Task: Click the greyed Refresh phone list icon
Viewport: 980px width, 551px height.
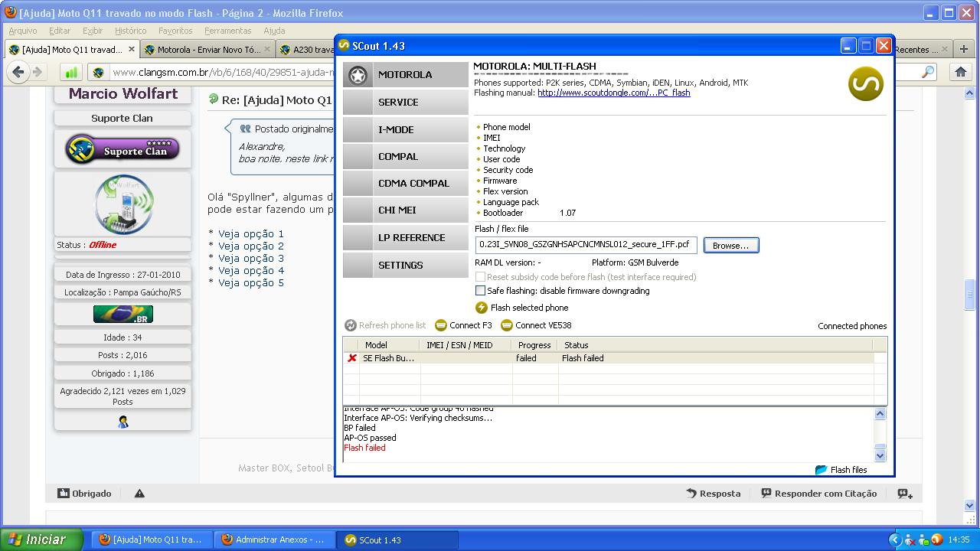Action: 351,325
